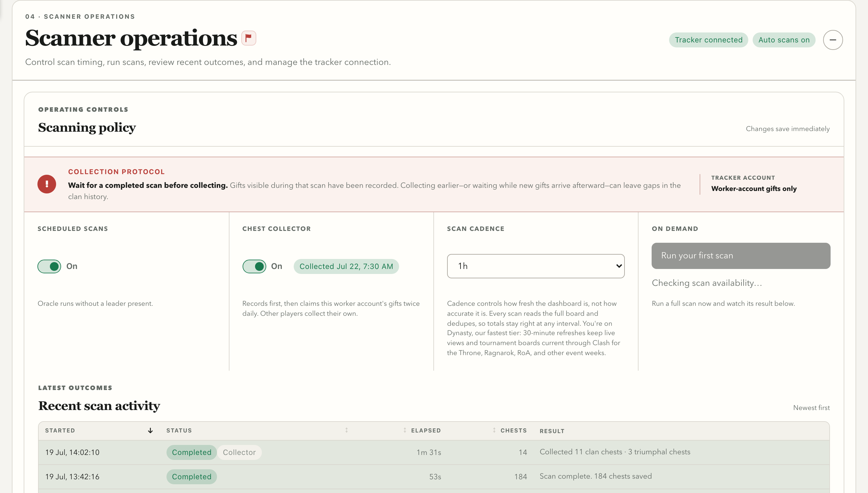Click the 14 chests count cell
The height and width of the screenshot is (493, 868).
(x=523, y=452)
